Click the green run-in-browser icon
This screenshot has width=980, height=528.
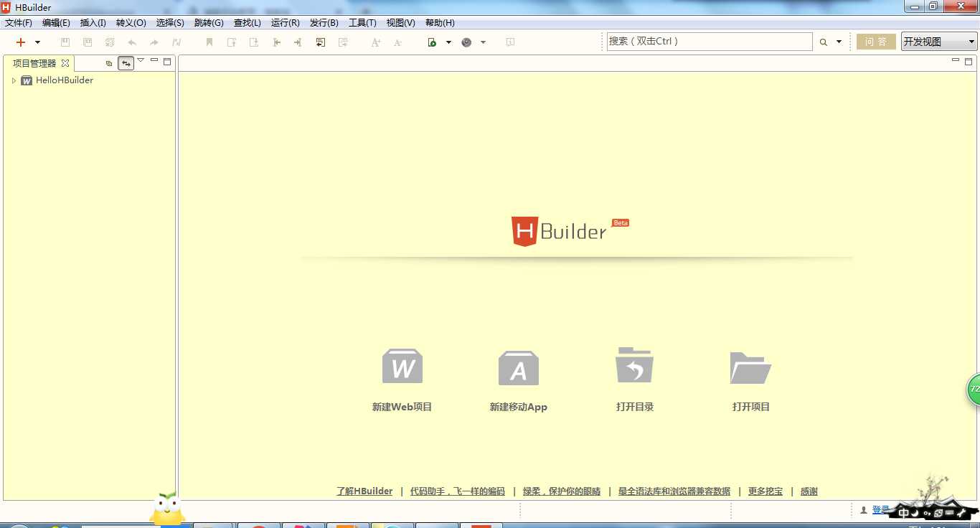click(x=432, y=42)
